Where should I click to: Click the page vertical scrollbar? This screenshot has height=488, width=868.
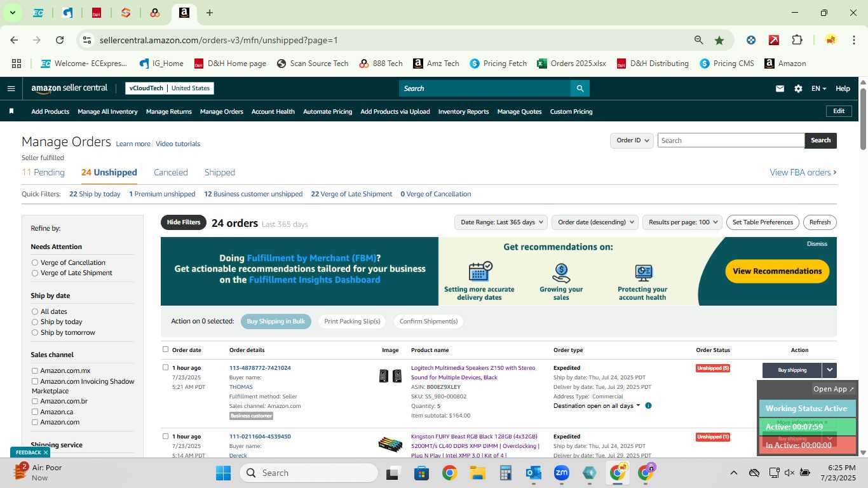pyautogui.click(x=864, y=119)
